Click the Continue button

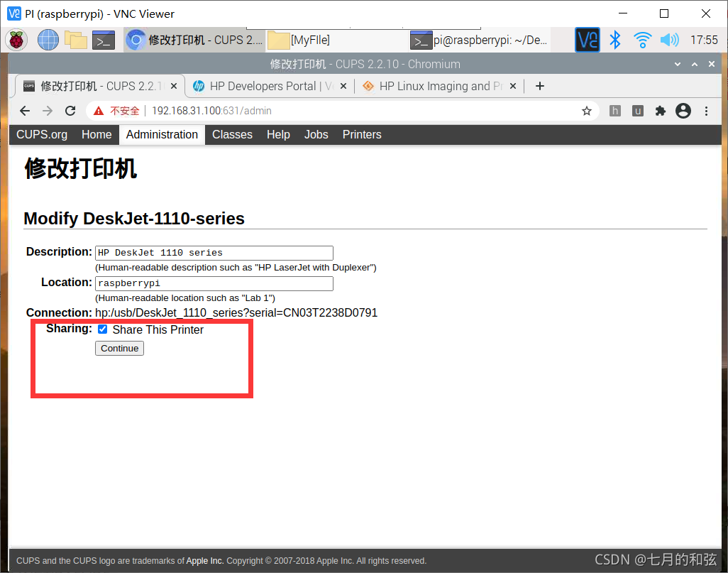point(119,348)
